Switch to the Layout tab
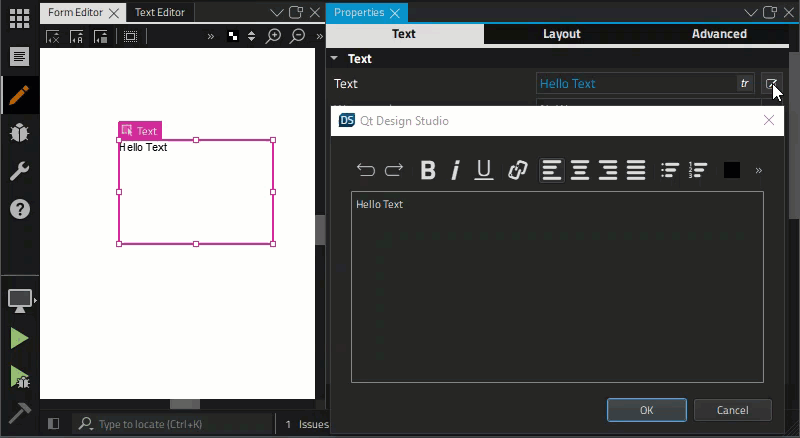The image size is (800, 438). pos(561,34)
